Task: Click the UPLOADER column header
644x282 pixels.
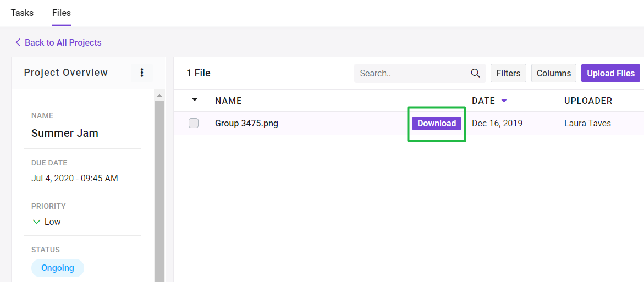Action: [588, 101]
